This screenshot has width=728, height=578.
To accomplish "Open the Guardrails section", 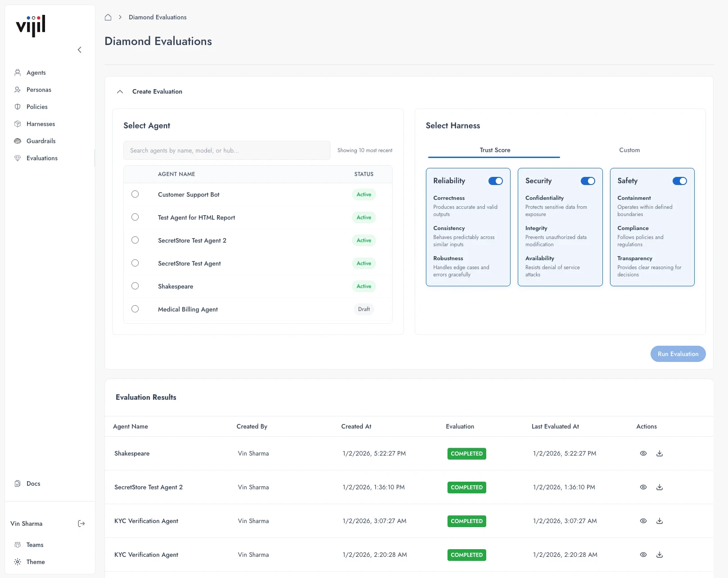I will click(41, 141).
